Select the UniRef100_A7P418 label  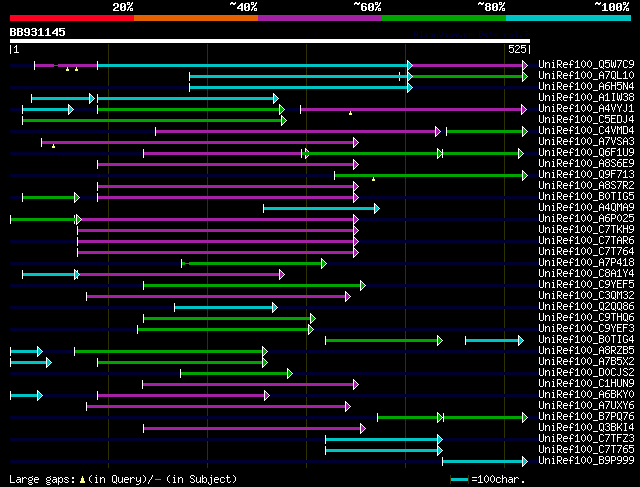[586, 263]
